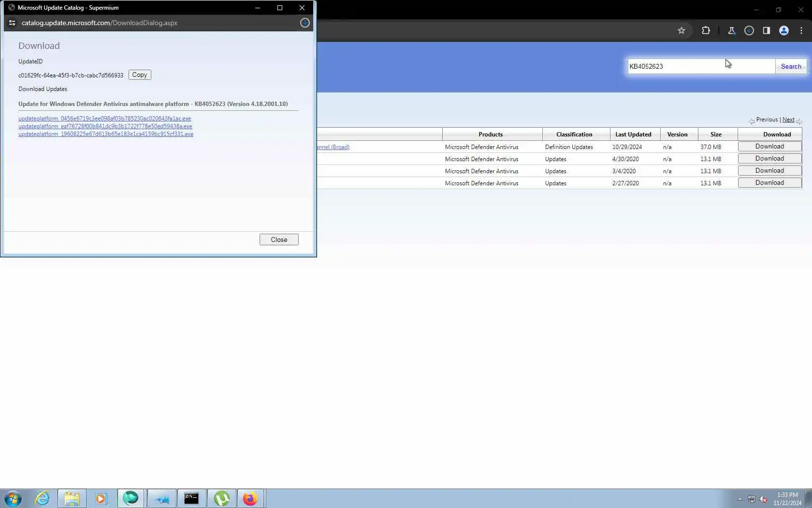
Task: Open Windows Explorer from the taskbar
Action: [72, 498]
